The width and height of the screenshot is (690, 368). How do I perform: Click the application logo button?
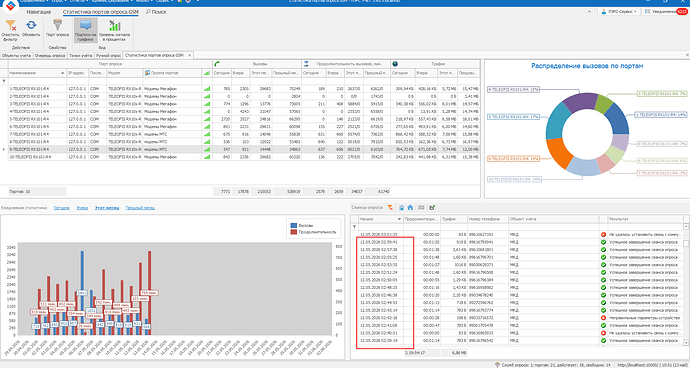[10, 5]
